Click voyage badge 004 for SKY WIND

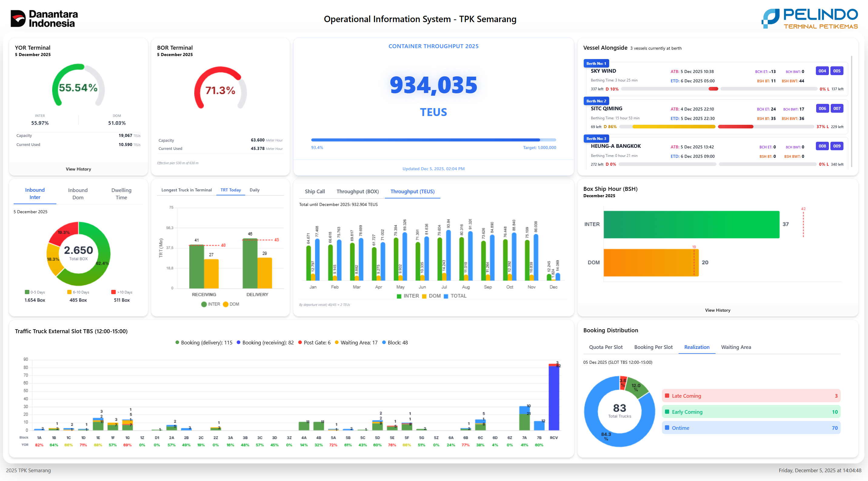click(x=822, y=71)
